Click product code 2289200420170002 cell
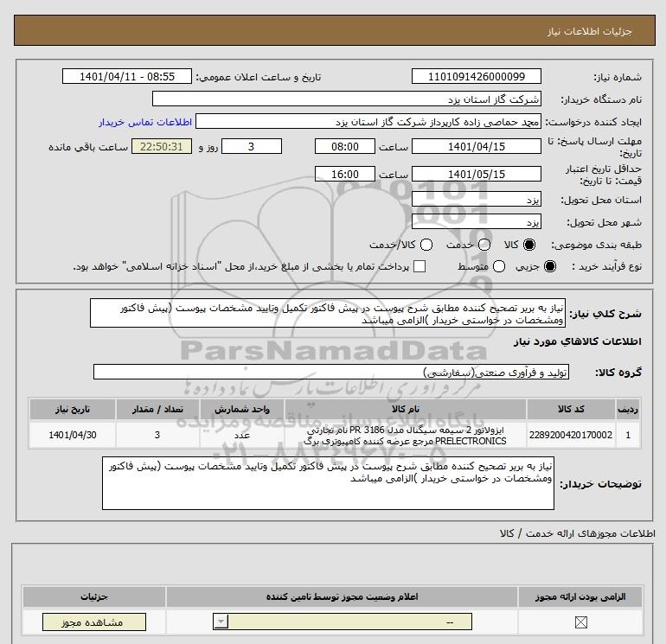The height and width of the screenshot is (644, 666). pos(571,435)
